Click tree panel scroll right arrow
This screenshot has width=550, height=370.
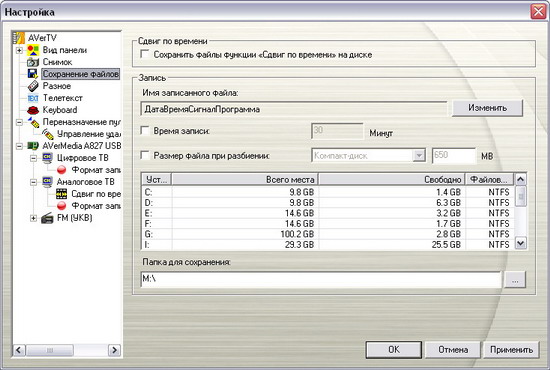[x=114, y=350]
